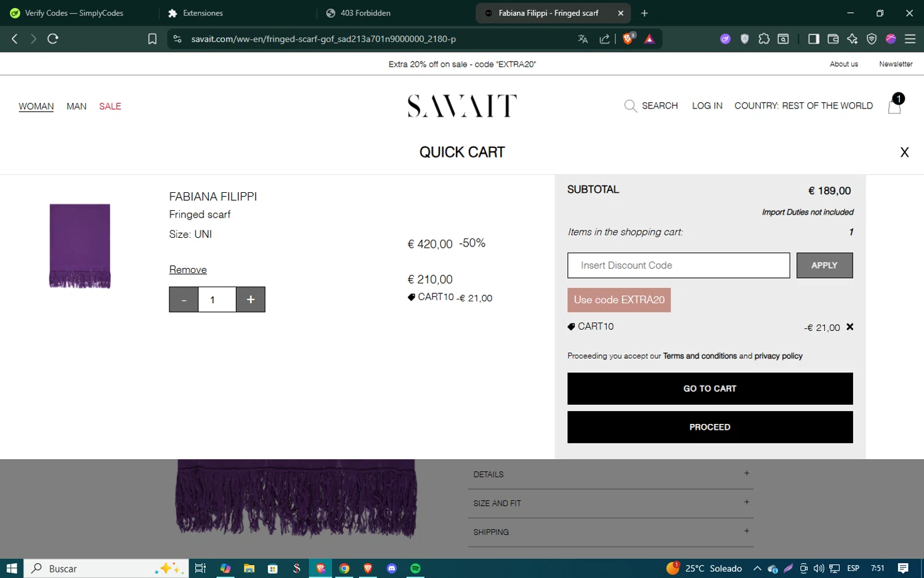Image resolution: width=924 pixels, height=578 pixels.
Task: Open the Leo AI sparkle icon in the toolbar
Action: 853,39
